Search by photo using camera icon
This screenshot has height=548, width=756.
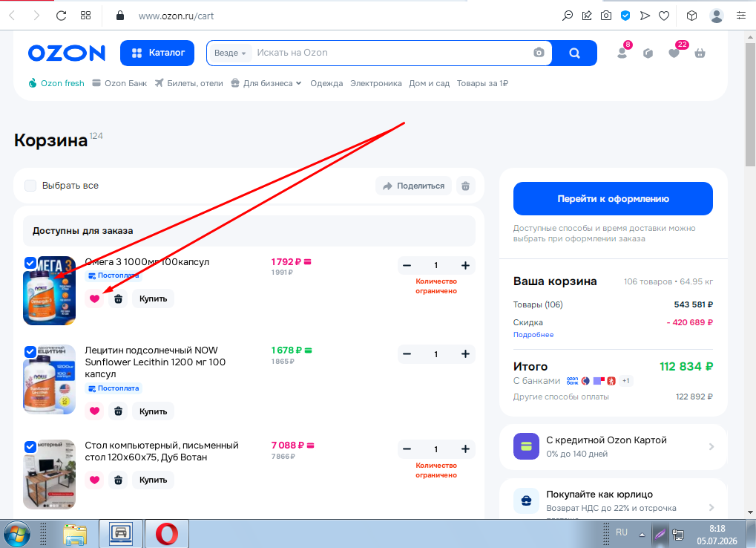point(539,53)
